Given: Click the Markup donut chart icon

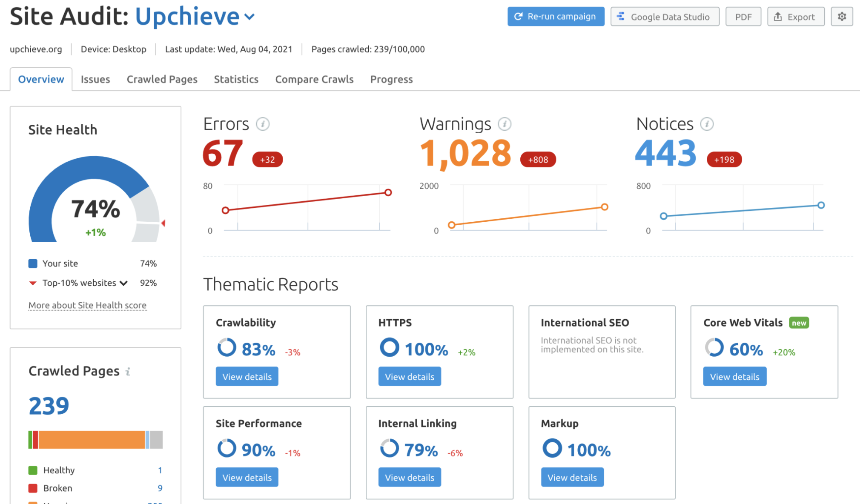Looking at the screenshot, I should [x=552, y=448].
